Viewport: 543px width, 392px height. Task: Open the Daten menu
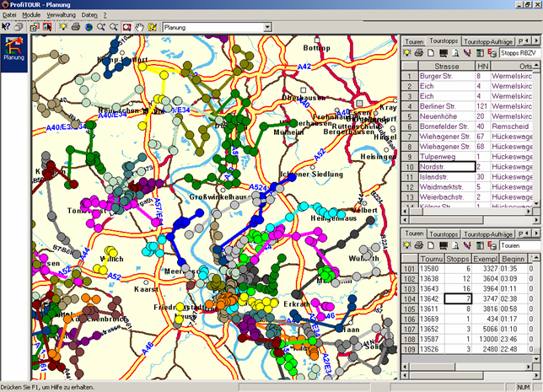pos(89,15)
